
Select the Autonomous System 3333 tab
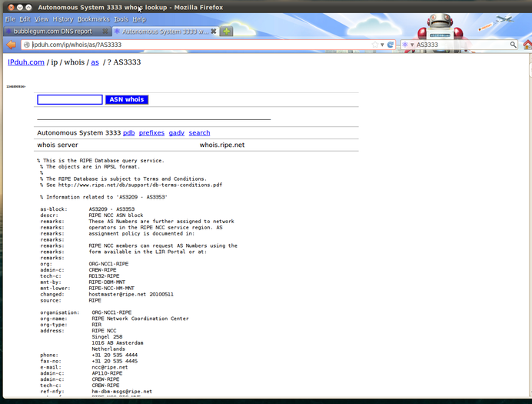pos(165,32)
